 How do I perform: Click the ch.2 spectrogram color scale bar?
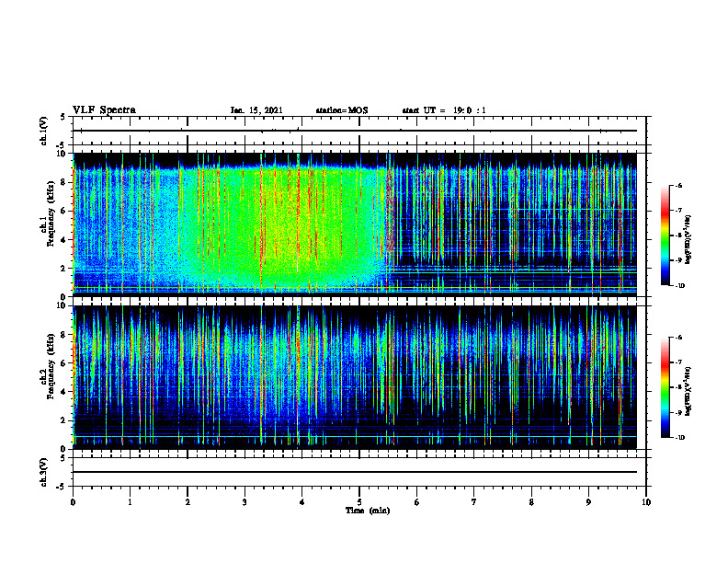pyautogui.click(x=665, y=387)
